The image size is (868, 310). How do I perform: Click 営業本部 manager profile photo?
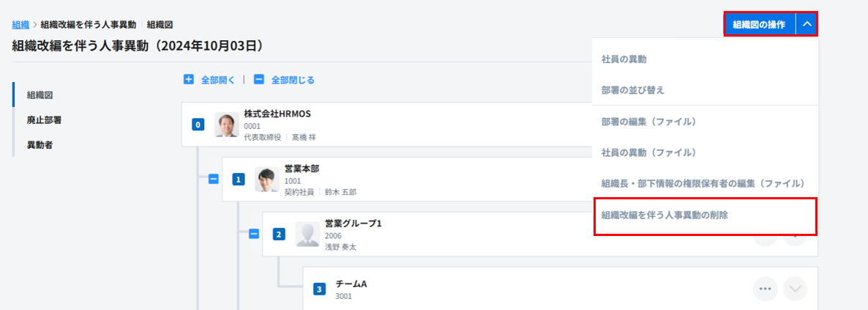[x=266, y=180]
